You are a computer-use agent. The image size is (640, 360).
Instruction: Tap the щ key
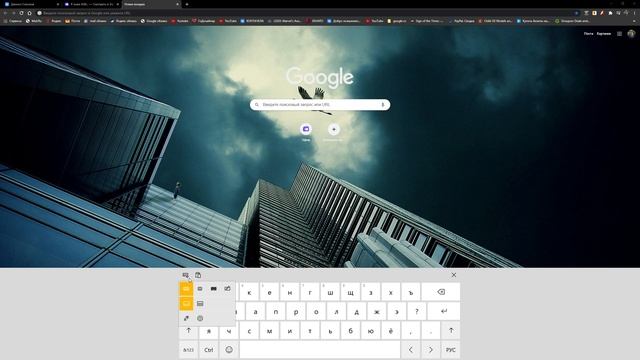coord(350,292)
